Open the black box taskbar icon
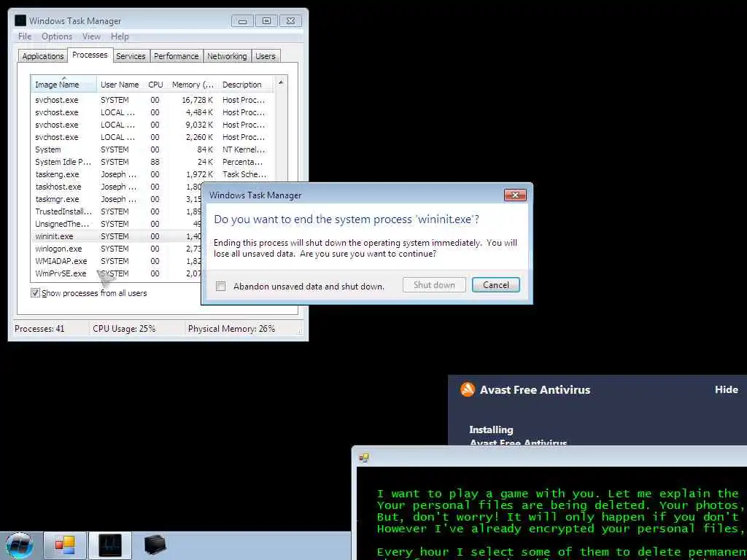Image resolution: width=747 pixels, height=560 pixels. pos(155,545)
